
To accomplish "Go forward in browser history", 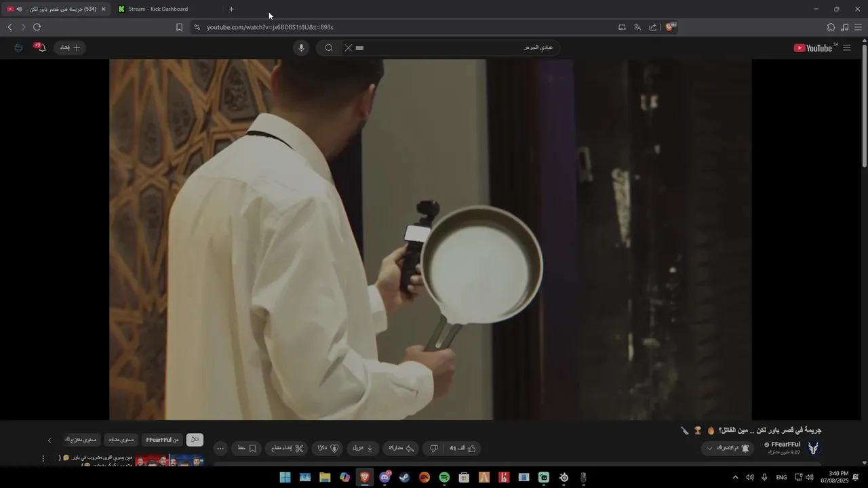I will 23,27.
